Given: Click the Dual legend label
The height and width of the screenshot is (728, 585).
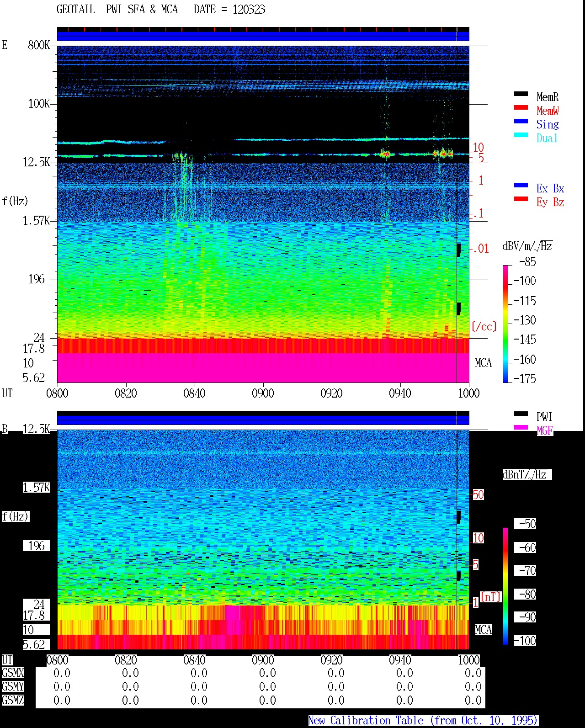Looking at the screenshot, I should (x=548, y=138).
